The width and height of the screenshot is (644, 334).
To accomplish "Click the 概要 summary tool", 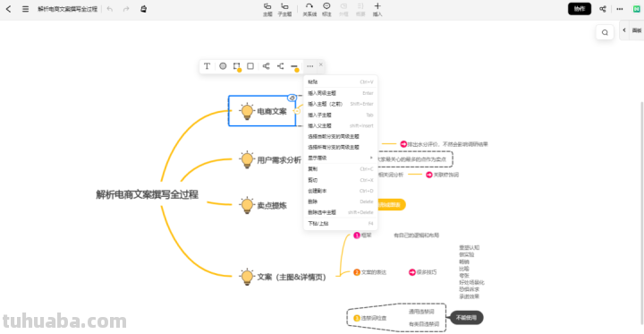I will tap(360, 10).
